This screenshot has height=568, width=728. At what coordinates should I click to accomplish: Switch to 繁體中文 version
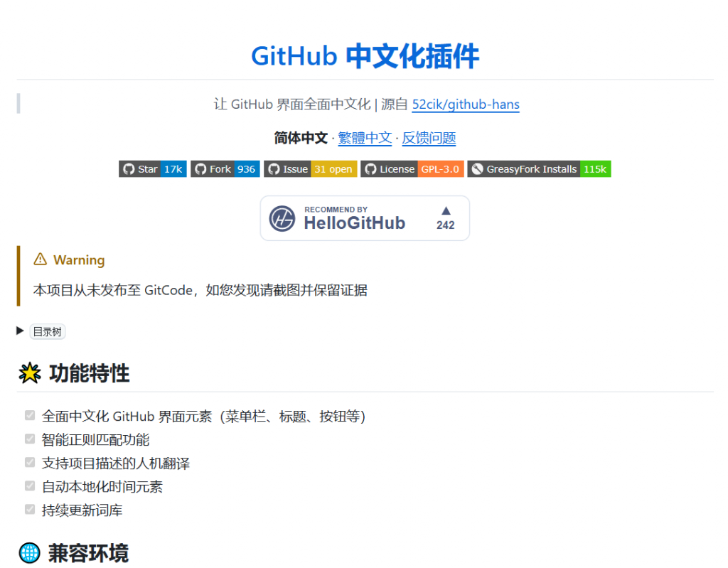365,138
